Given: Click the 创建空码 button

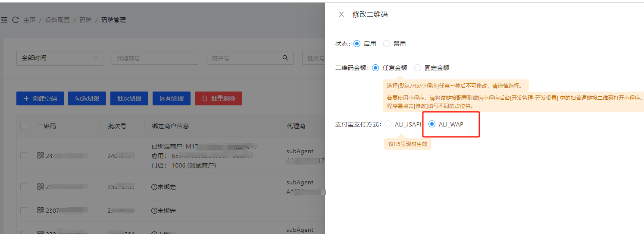Looking at the screenshot, I should pyautogui.click(x=40, y=98).
